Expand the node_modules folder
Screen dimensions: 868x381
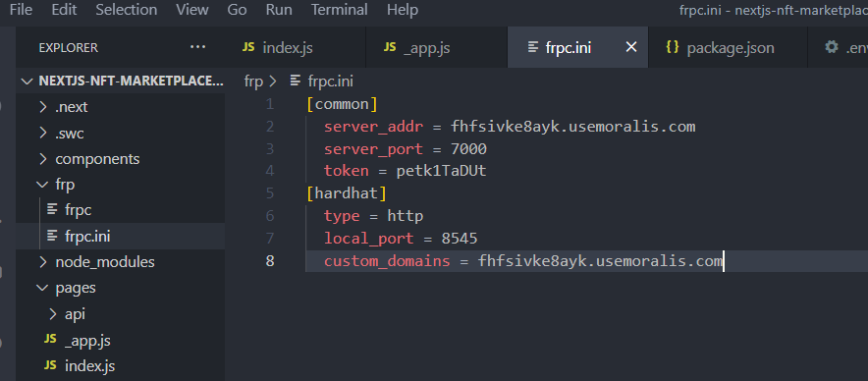(x=120, y=262)
